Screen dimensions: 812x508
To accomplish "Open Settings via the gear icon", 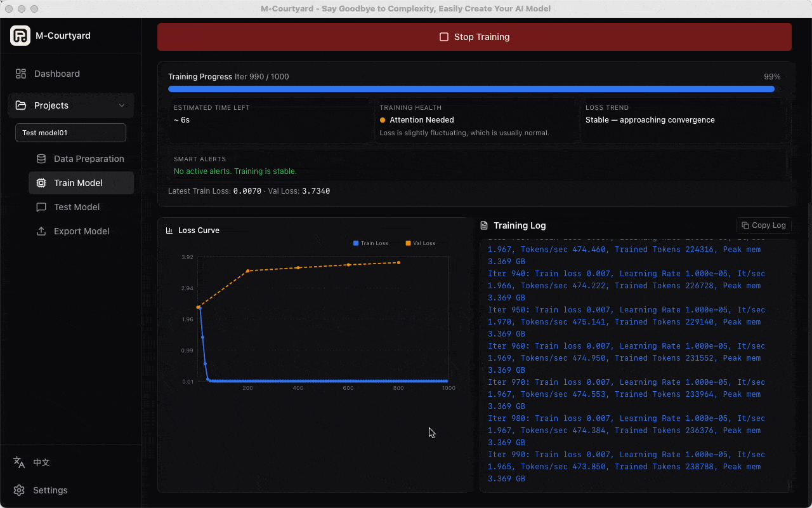I will coord(18,490).
